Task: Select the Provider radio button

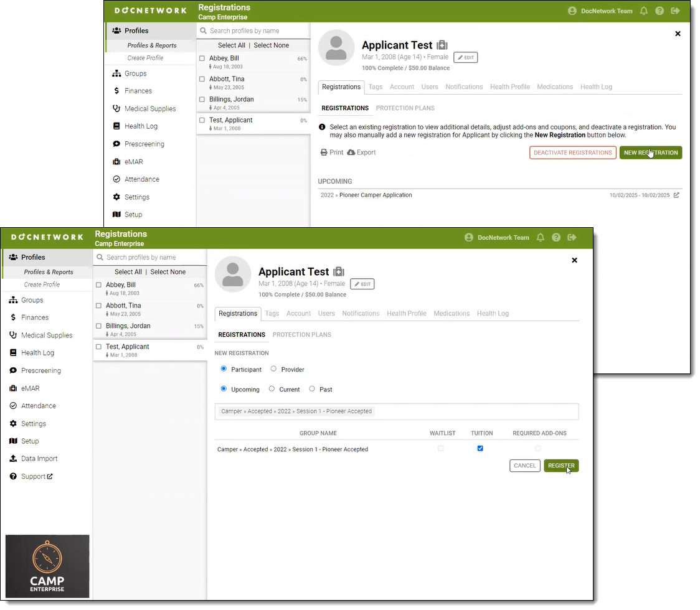Action: pos(273,369)
